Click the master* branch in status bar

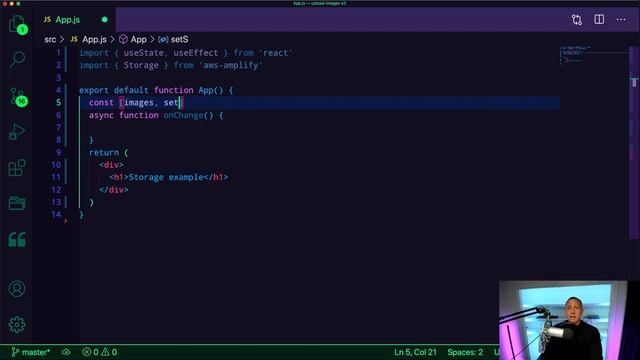pos(31,352)
